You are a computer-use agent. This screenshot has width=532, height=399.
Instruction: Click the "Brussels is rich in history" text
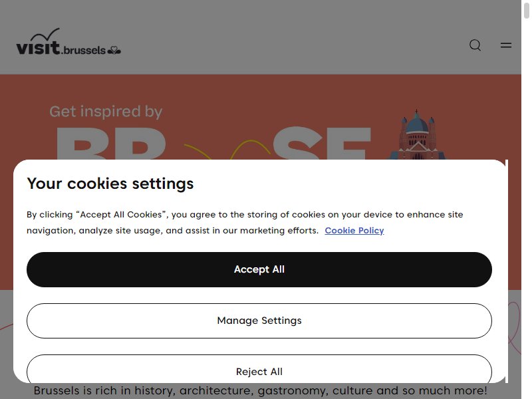pos(260,390)
